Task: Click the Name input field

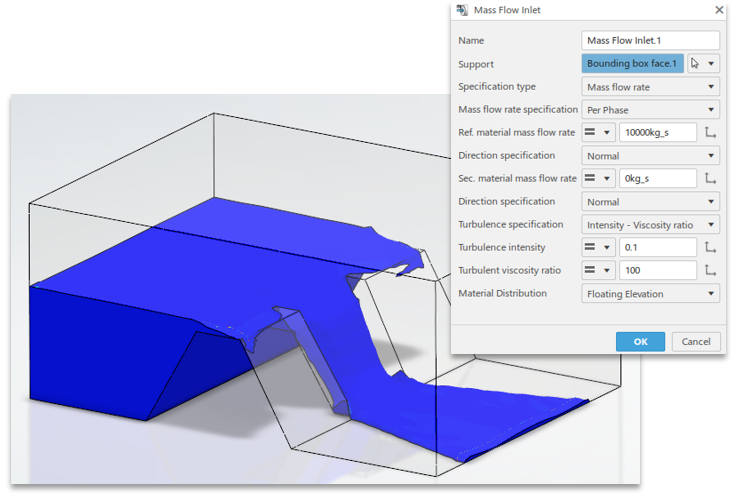Action: click(650, 40)
